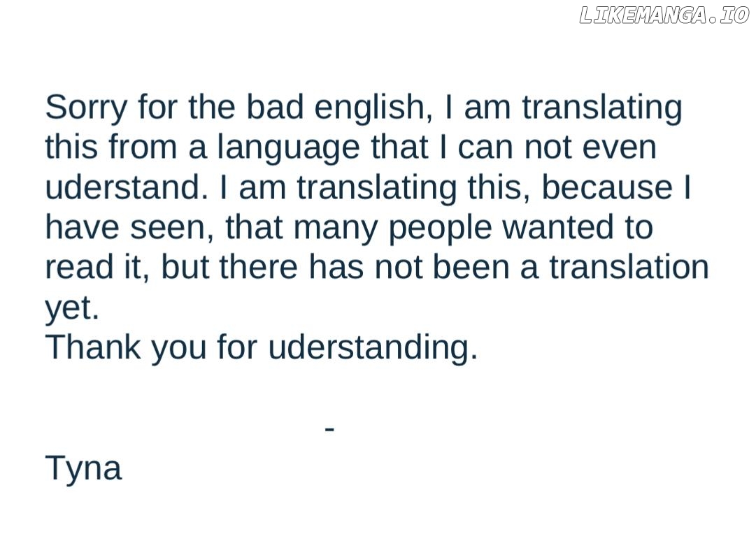Click the word "because" in third line
The width and height of the screenshot is (756, 550).
pyautogui.click(x=606, y=187)
